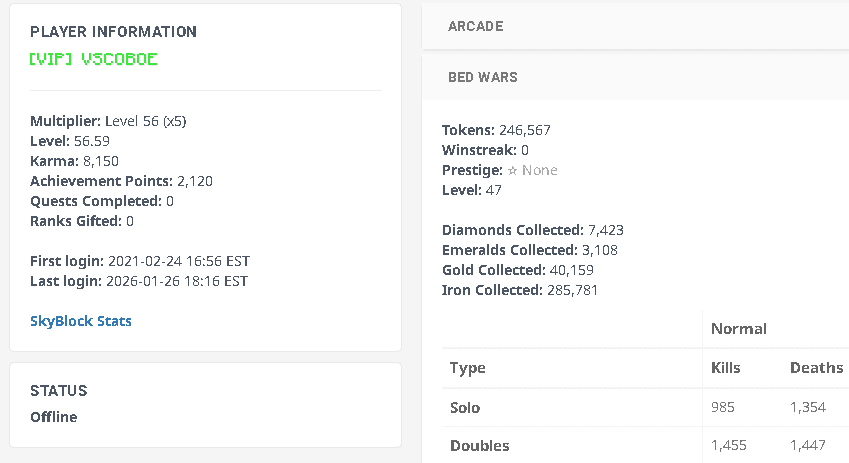849x463 pixels.
Task: Click the Type column header
Action: coord(468,368)
